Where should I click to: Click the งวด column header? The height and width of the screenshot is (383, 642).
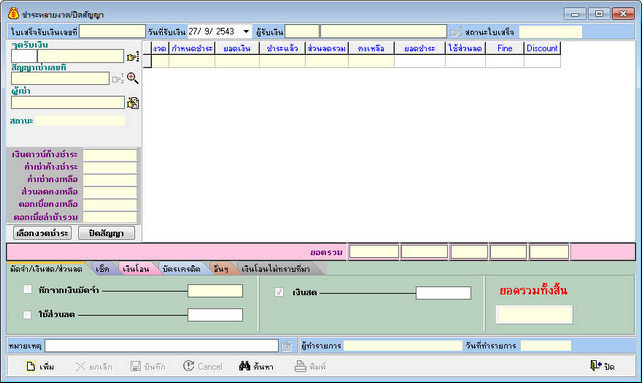[x=160, y=48]
